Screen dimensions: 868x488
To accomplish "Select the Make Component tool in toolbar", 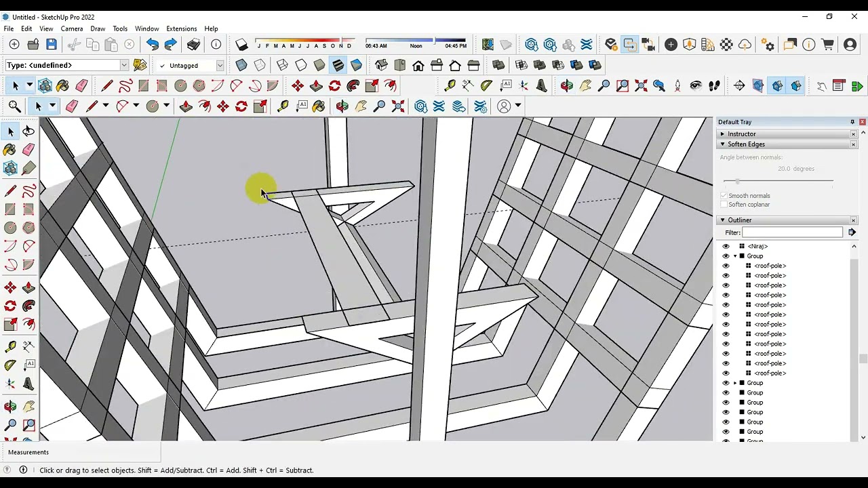I will (45, 86).
